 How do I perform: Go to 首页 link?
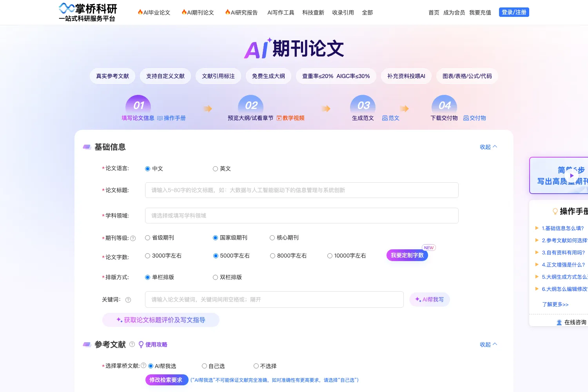point(434,13)
